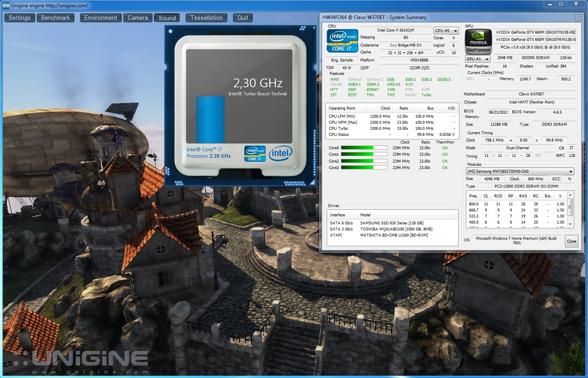The width and height of the screenshot is (588, 378).
Task: Click the 128-bit GPU memory bus value
Action: pos(566,58)
